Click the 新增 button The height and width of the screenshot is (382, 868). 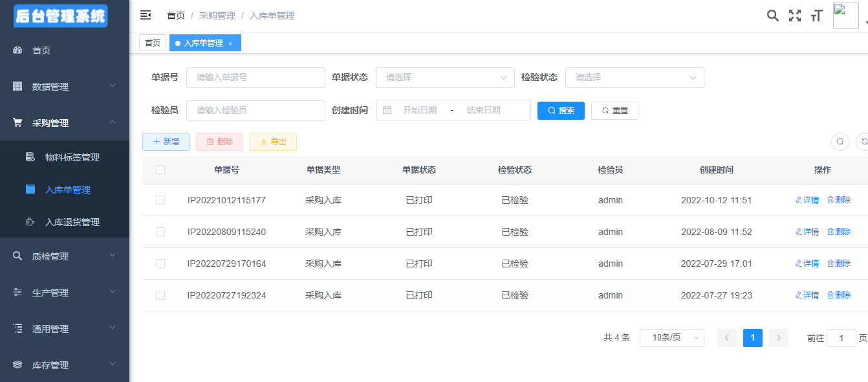pos(166,142)
